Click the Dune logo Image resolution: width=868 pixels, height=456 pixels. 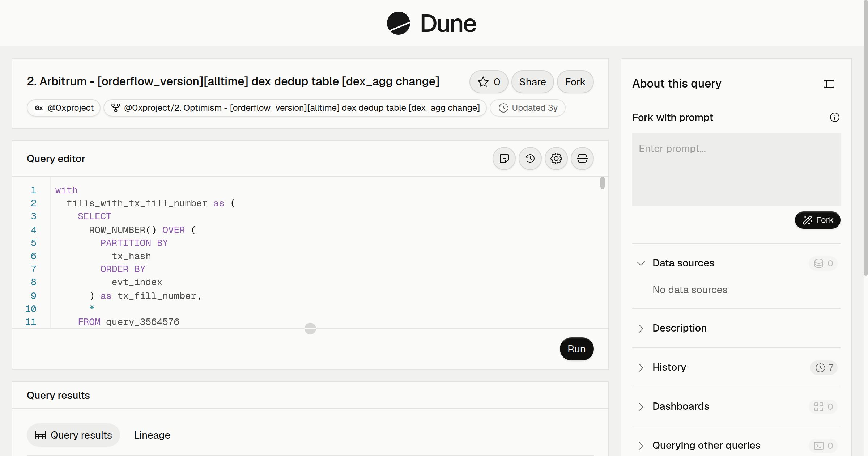click(431, 23)
